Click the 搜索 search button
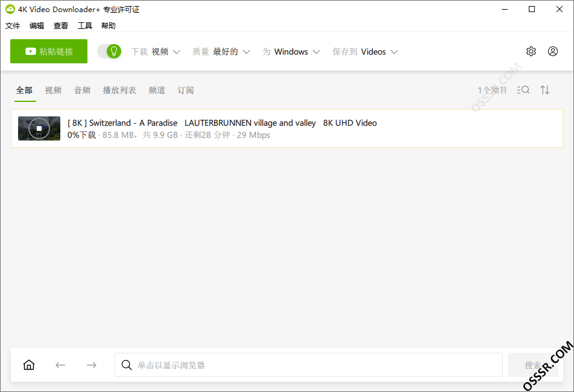Image resolution: width=574 pixels, height=392 pixels. [x=533, y=365]
